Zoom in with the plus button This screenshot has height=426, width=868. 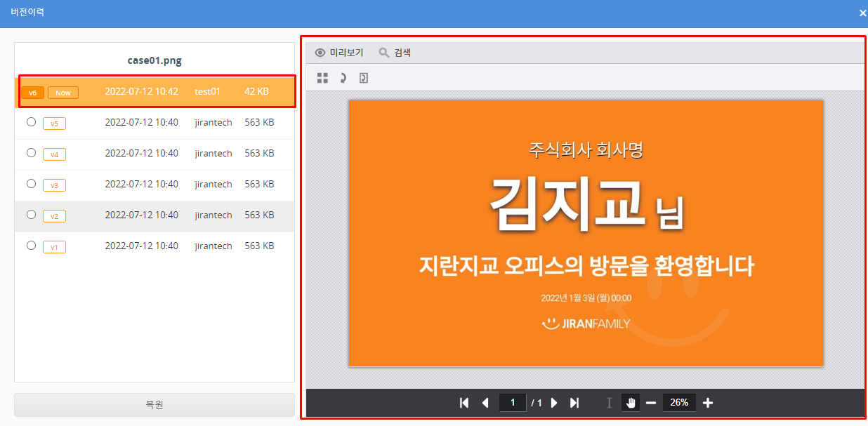(708, 403)
